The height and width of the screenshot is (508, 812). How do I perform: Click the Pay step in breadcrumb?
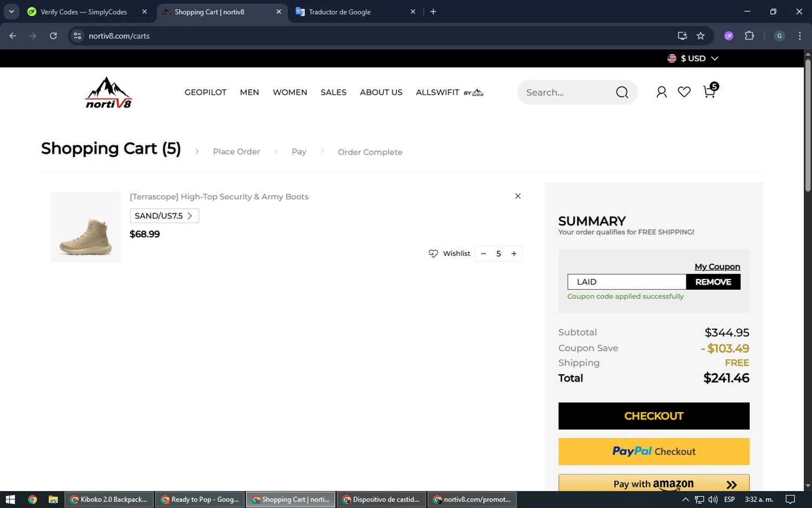pos(299,152)
